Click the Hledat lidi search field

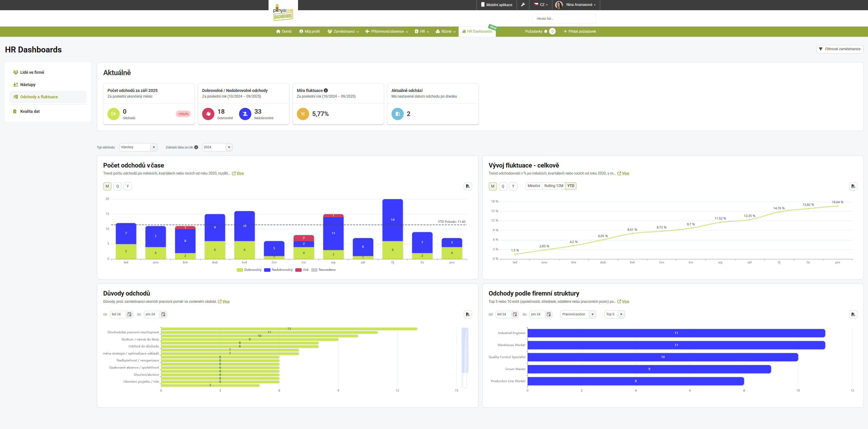(x=564, y=19)
